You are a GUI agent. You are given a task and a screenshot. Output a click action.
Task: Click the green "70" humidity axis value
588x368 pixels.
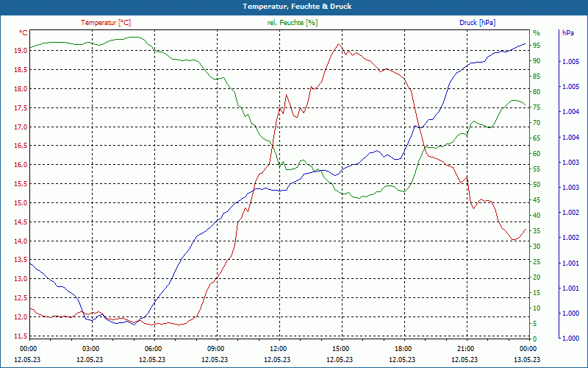click(537, 123)
